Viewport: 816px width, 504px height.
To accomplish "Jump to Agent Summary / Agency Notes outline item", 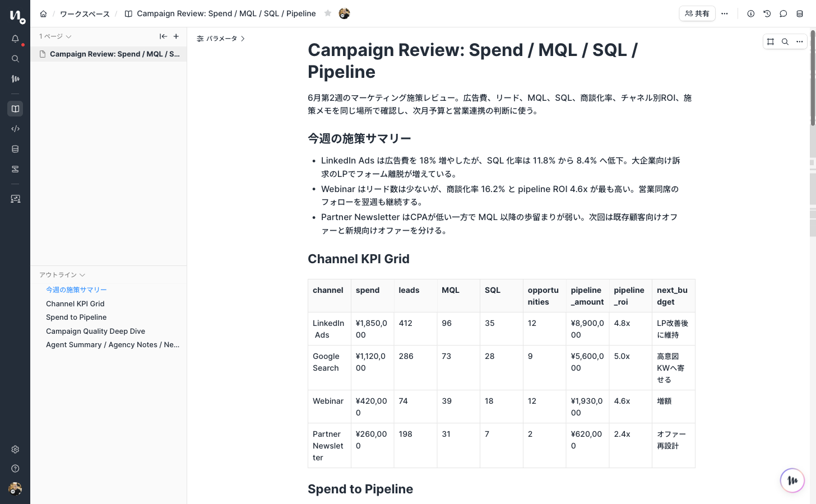I will coord(113,345).
